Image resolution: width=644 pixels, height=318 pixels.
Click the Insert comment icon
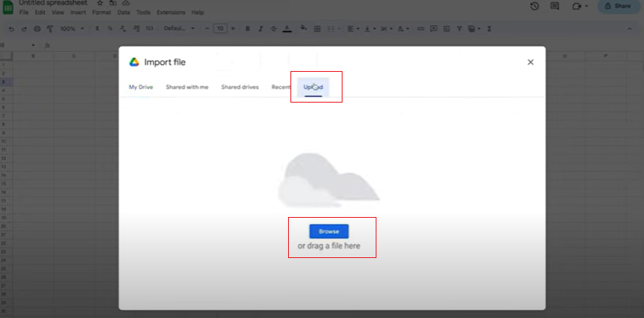pos(433,28)
